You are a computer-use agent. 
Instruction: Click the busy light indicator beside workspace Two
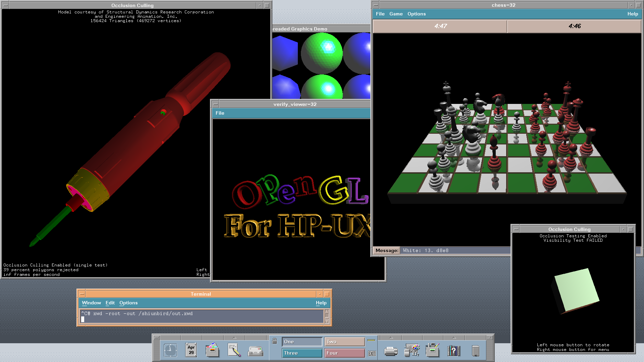[371, 340]
